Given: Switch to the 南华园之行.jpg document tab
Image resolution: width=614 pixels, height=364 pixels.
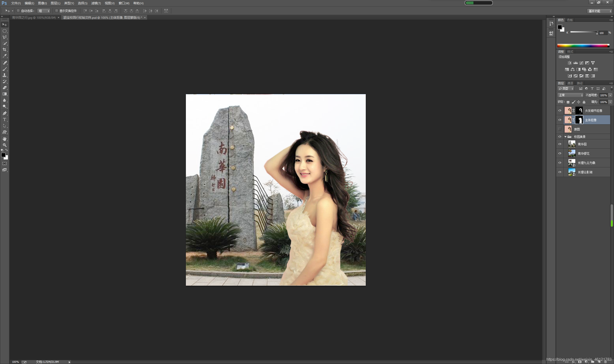Looking at the screenshot, I should (x=34, y=18).
